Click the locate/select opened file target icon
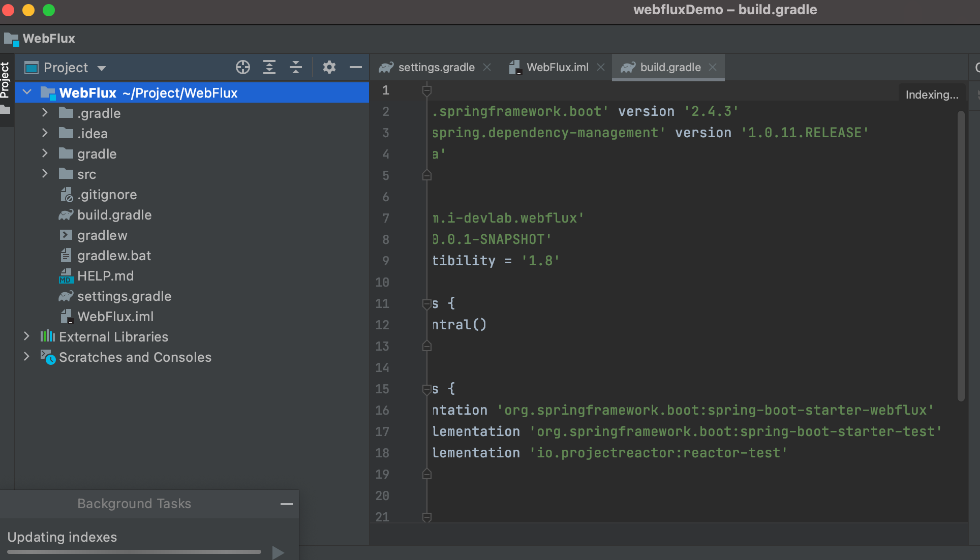 coord(243,67)
